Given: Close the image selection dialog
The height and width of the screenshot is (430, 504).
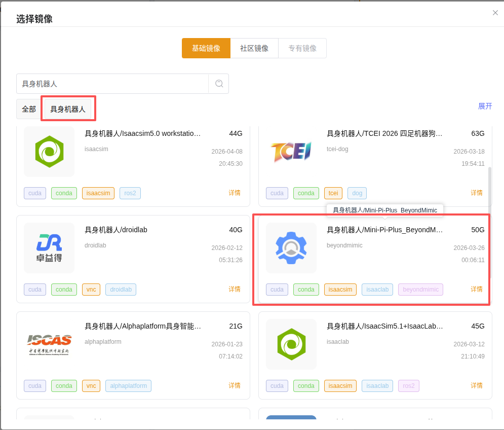Looking at the screenshot, I should [495, 13].
